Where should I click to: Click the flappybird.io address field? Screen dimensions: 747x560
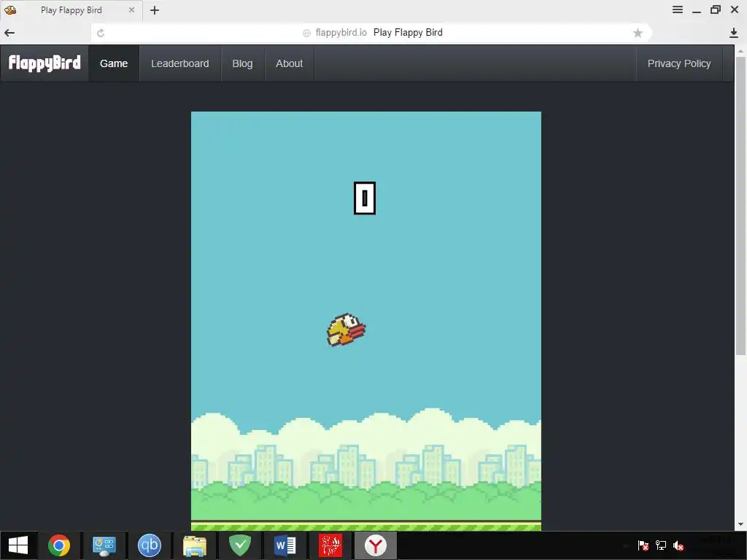371,33
